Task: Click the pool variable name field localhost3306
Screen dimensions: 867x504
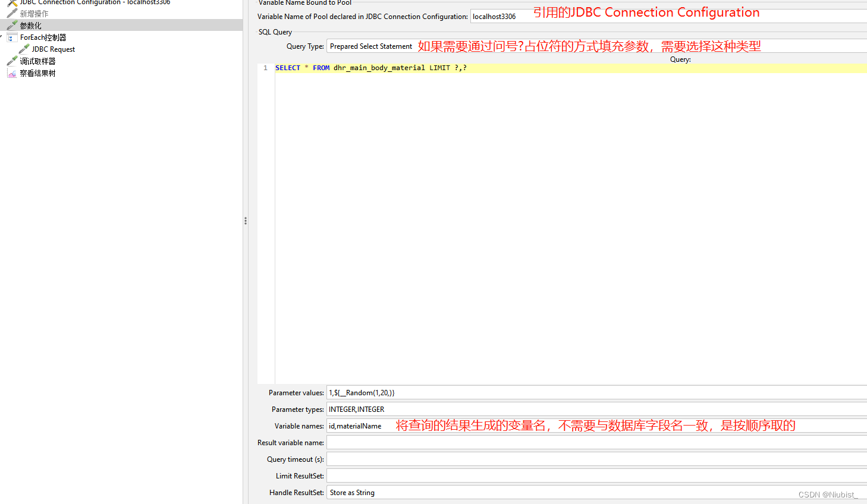Action: pyautogui.click(x=668, y=17)
